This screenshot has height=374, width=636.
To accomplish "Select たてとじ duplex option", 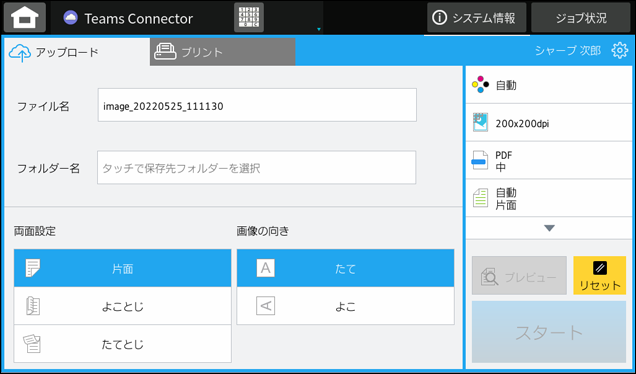I will [x=122, y=344].
